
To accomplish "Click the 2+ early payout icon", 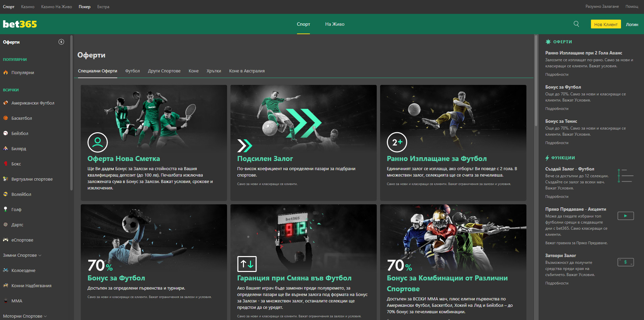I will [397, 142].
